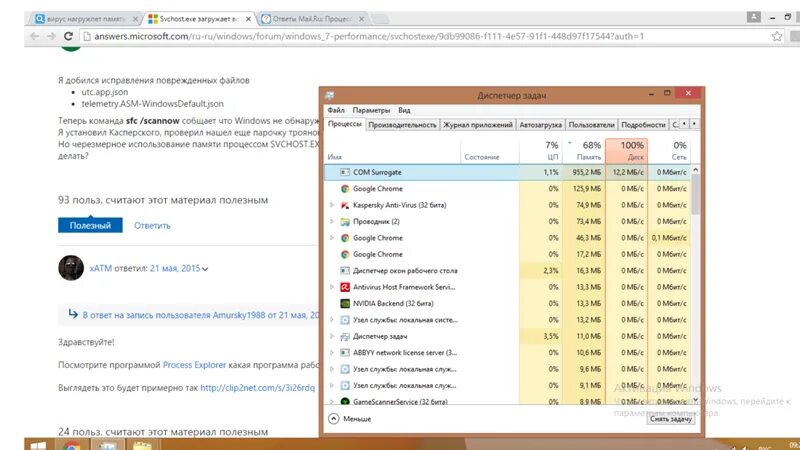800x450 pixels.
Task: Open Chrome user profile button
Action: (754, 17)
